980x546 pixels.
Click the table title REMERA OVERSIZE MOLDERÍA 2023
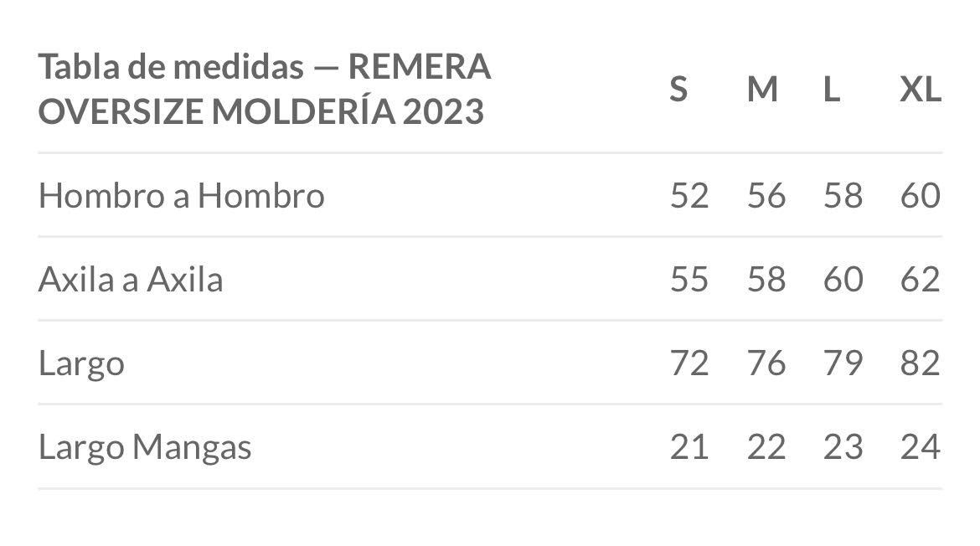265,89
